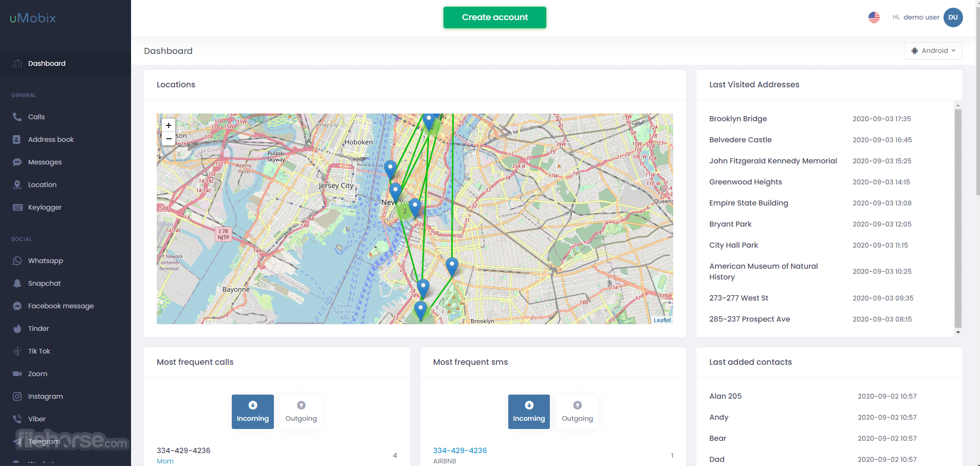980x466 pixels.
Task: Click the Leaflet attribution link on map
Action: coord(662,320)
